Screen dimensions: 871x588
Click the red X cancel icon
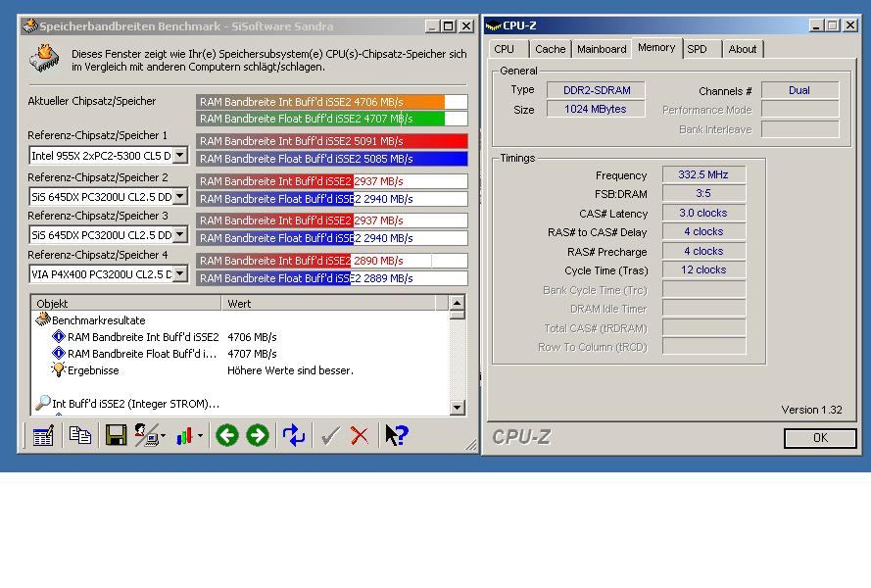pyautogui.click(x=360, y=435)
